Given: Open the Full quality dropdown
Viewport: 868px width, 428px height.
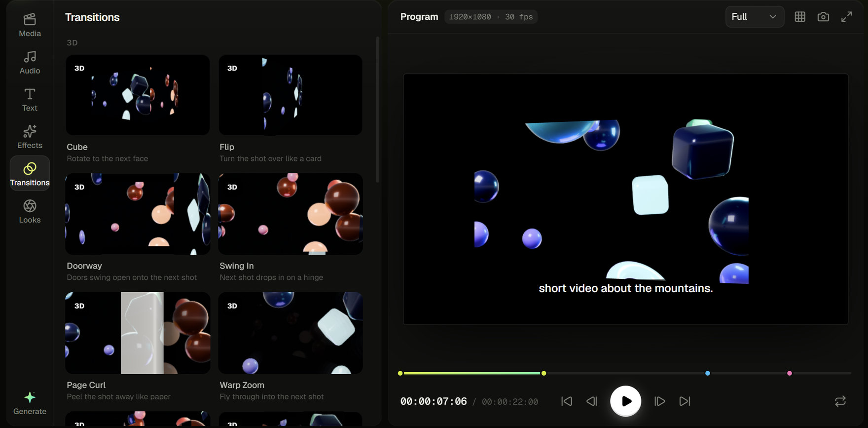Looking at the screenshot, I should (755, 17).
